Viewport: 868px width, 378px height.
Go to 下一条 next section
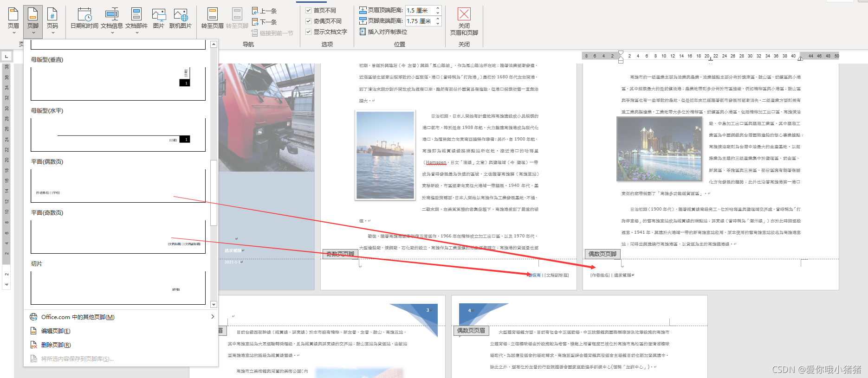click(x=265, y=22)
